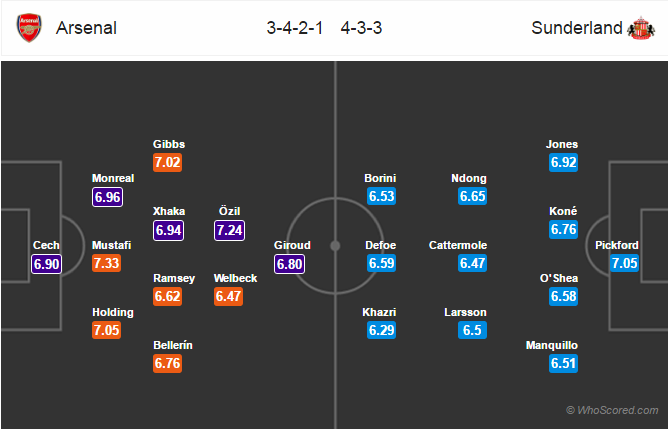Click Bellerín's 6.76 rating badge
The height and width of the screenshot is (429, 668).
(167, 363)
